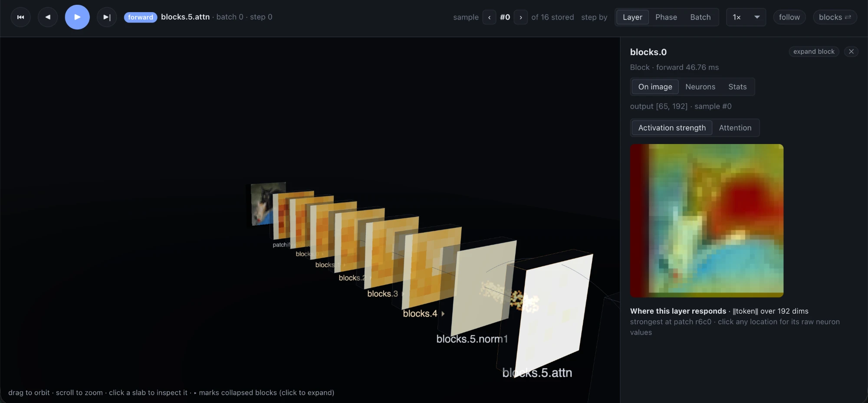868x403 pixels.
Task: Click the activation heatmap image
Action: click(x=707, y=221)
